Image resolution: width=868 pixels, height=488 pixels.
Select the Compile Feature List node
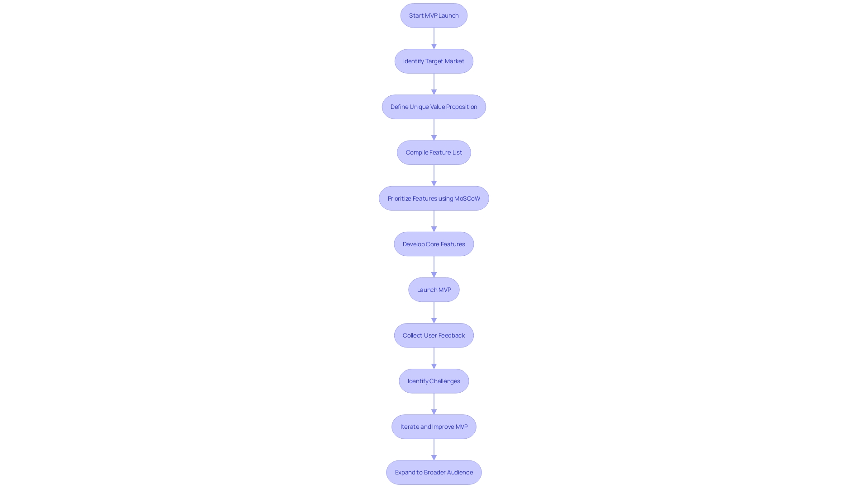[434, 152]
